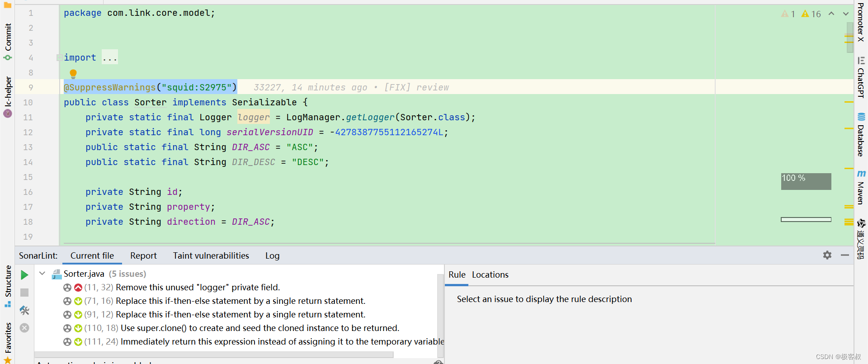868x364 pixels.
Task: Collapse the Sorter.java issues tree node
Action: [42, 274]
